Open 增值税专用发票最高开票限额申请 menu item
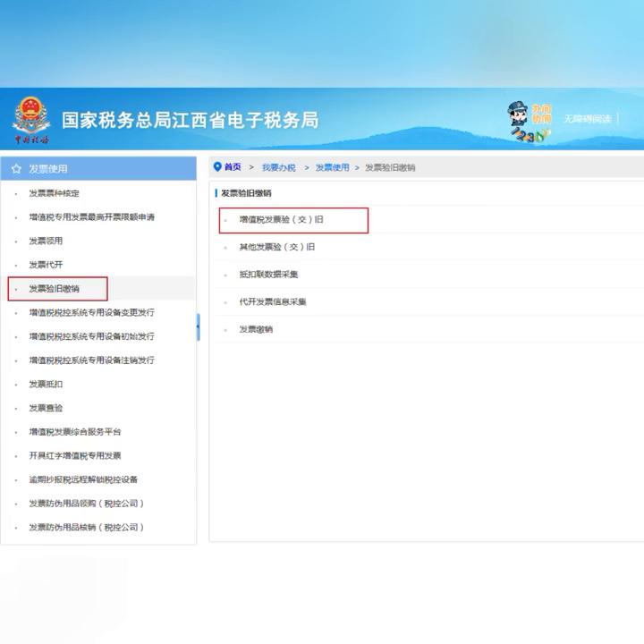Image resolution: width=644 pixels, height=644 pixels. (91, 216)
